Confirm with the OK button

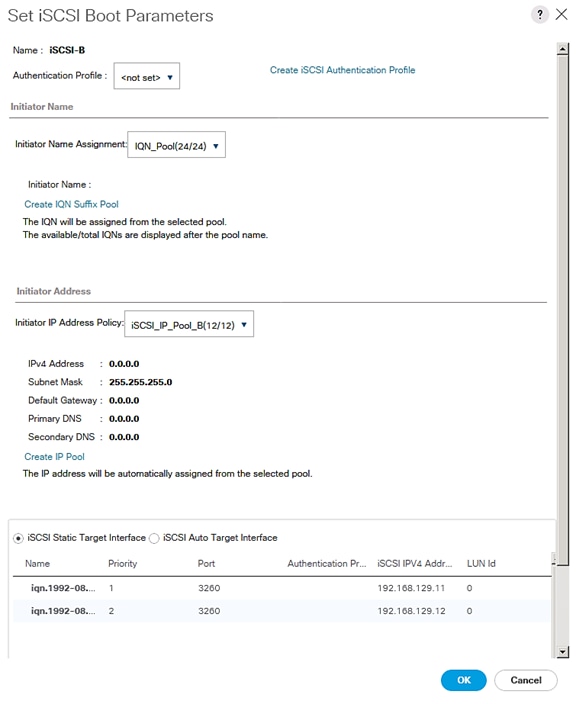(x=463, y=680)
